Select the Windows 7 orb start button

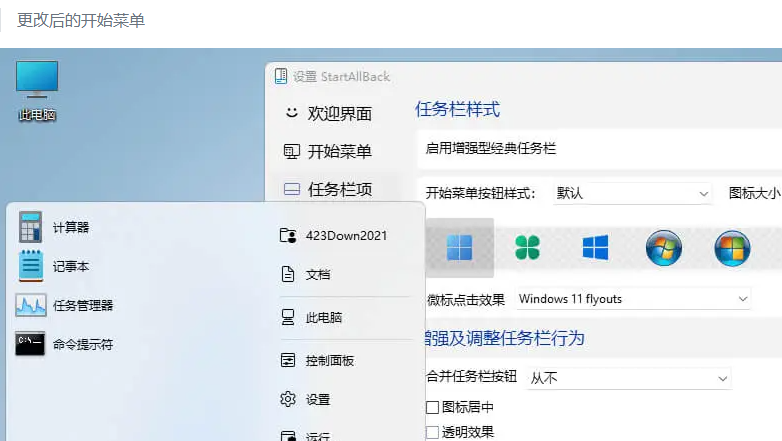[663, 248]
